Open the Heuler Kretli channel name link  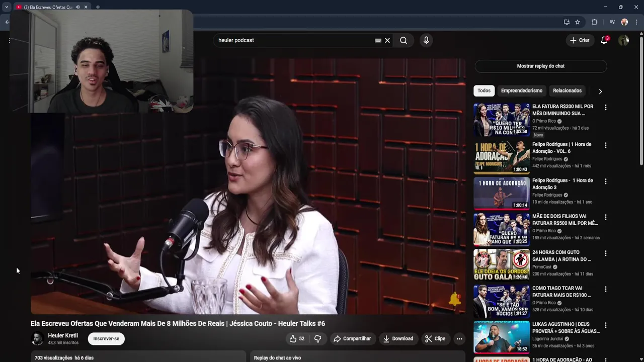63,335
